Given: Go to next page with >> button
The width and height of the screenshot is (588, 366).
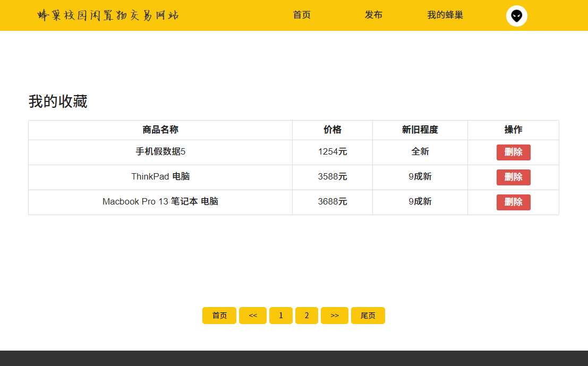Looking at the screenshot, I should pos(335,316).
